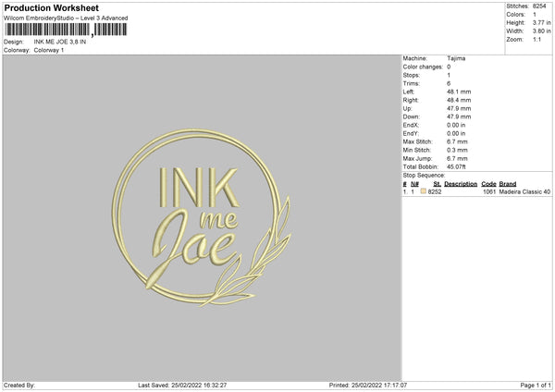Click the Description column header
This screenshot has width=555, height=392.
pos(461,184)
